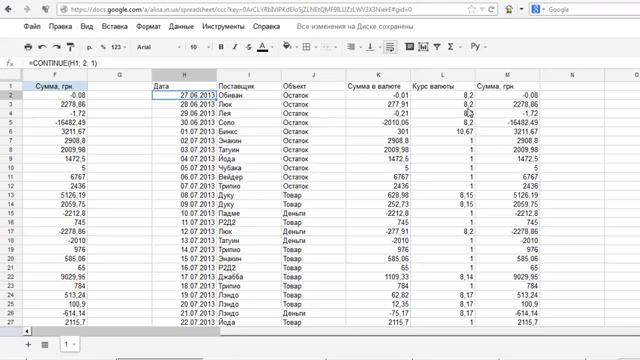Image resolution: width=640 pixels, height=360 pixels.
Task: Click the vertical align icon
Action: [370, 47]
